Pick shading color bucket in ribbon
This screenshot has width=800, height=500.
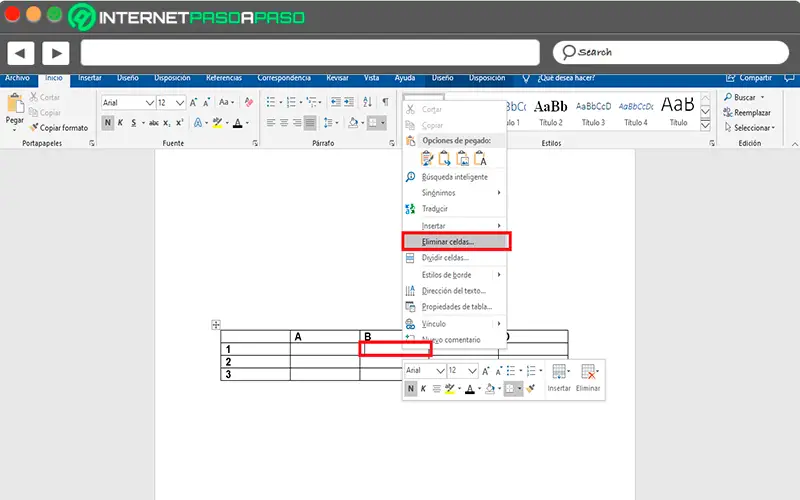[353, 123]
